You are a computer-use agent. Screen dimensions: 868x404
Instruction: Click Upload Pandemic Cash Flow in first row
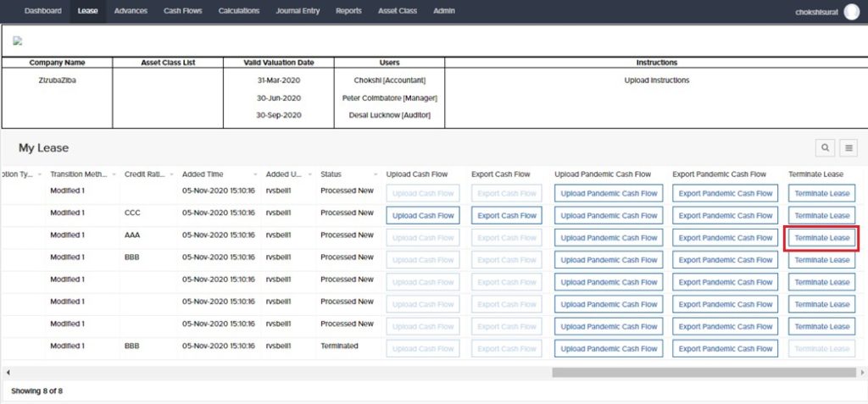[609, 193]
